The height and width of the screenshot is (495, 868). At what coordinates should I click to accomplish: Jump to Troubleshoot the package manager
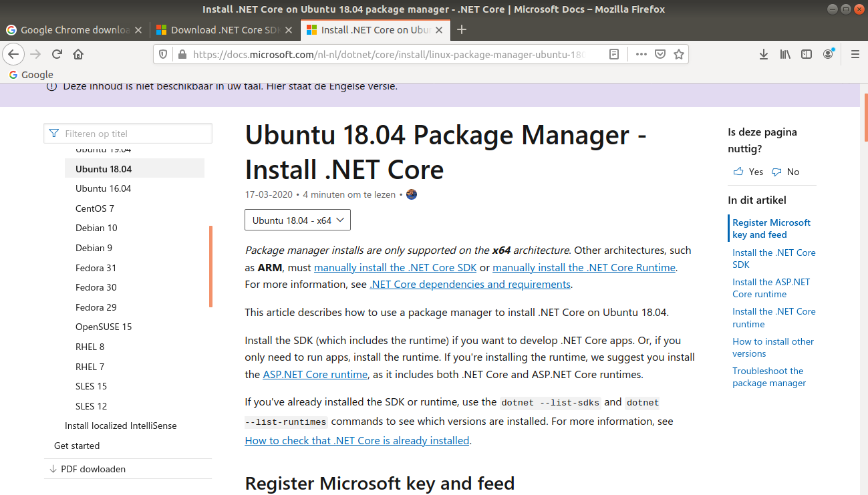[769, 377]
